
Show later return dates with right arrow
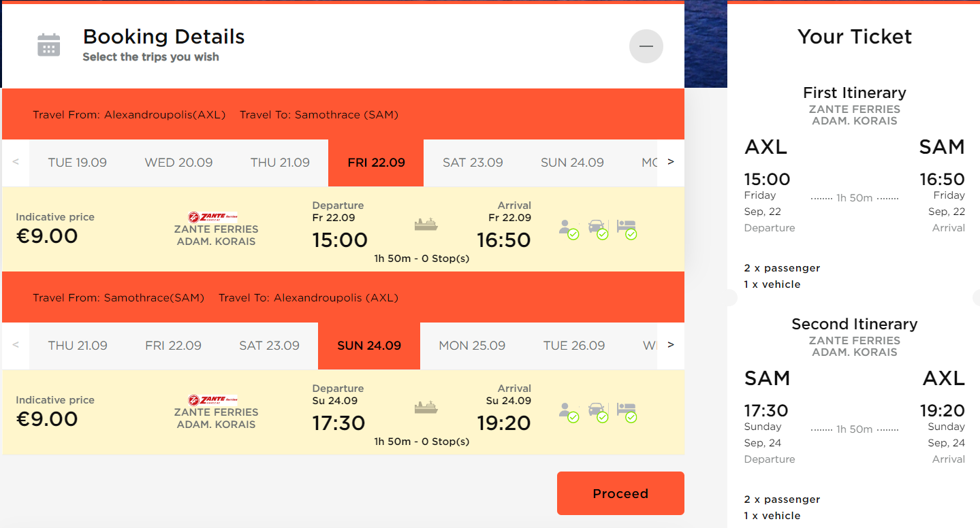[x=670, y=345]
